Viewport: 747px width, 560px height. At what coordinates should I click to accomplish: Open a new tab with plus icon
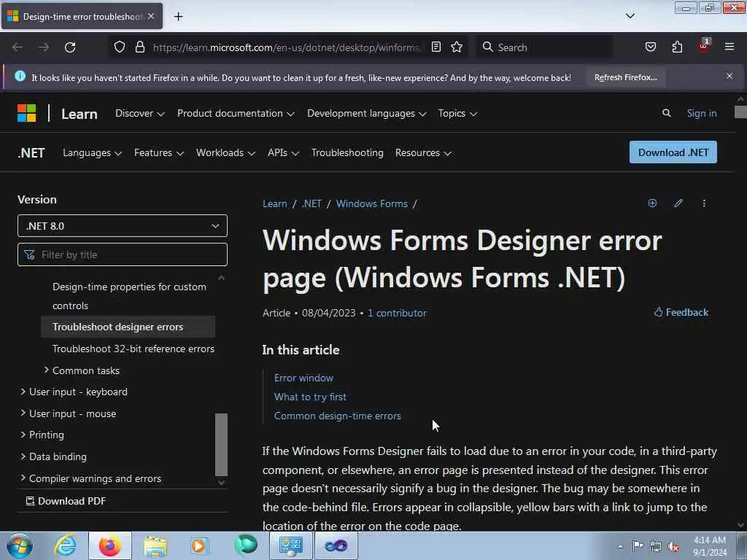[x=178, y=17]
